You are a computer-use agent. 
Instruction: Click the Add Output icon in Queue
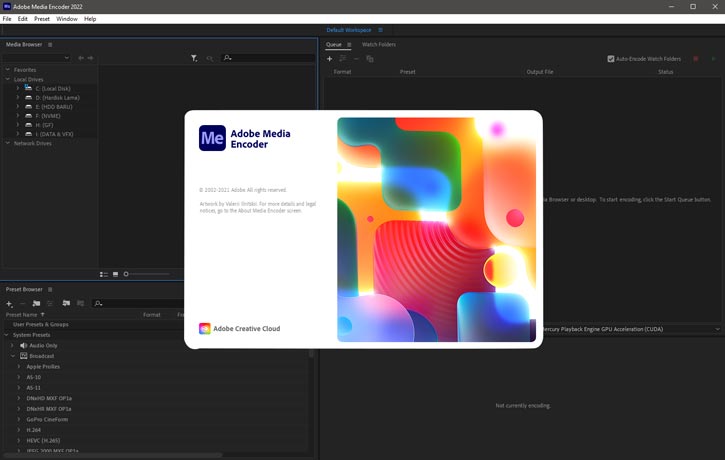coord(343,59)
